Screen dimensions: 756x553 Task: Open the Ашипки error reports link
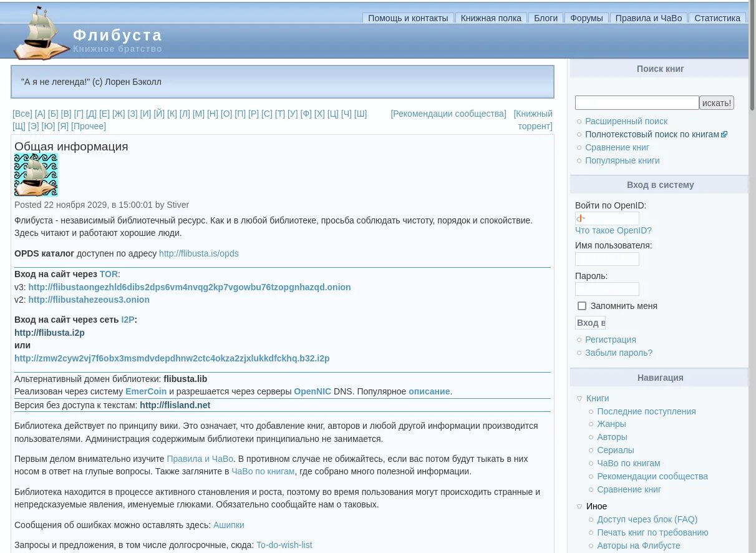pos(229,525)
